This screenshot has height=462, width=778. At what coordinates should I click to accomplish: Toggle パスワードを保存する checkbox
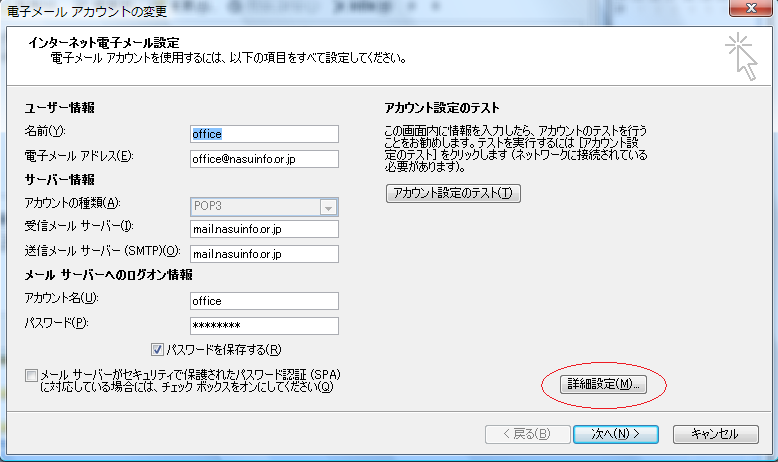coord(157,350)
